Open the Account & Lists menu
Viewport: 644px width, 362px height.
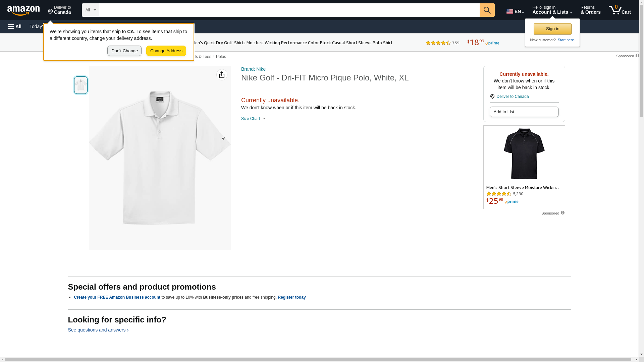552,10
